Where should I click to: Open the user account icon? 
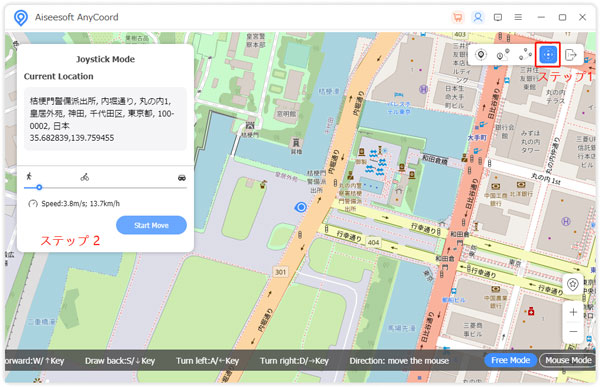478,17
